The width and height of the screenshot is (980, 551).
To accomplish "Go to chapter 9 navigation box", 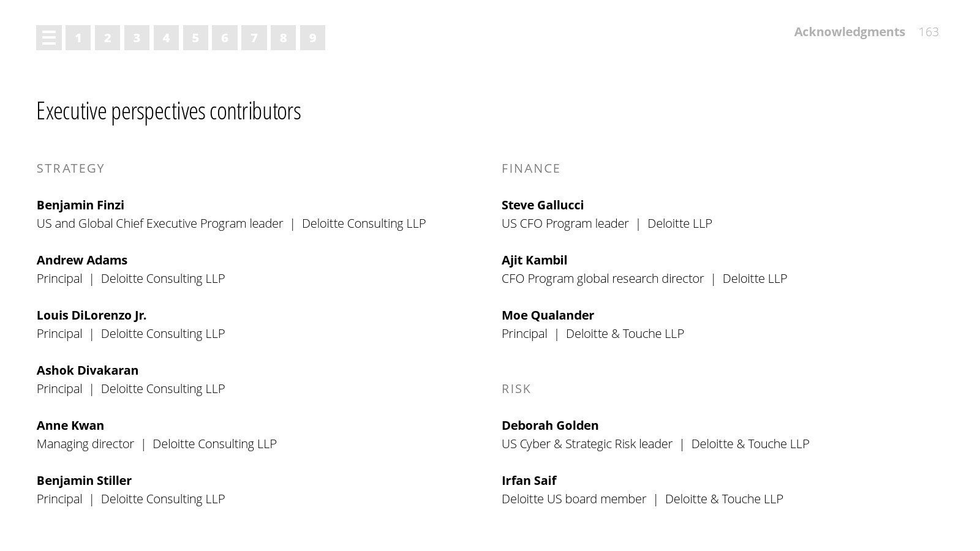I will coord(312,38).
